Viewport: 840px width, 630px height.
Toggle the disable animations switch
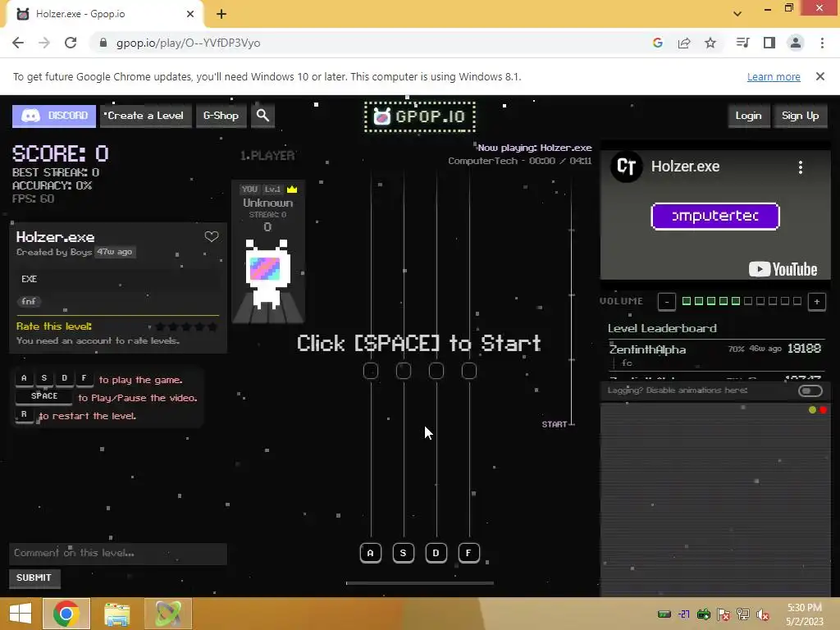click(810, 390)
